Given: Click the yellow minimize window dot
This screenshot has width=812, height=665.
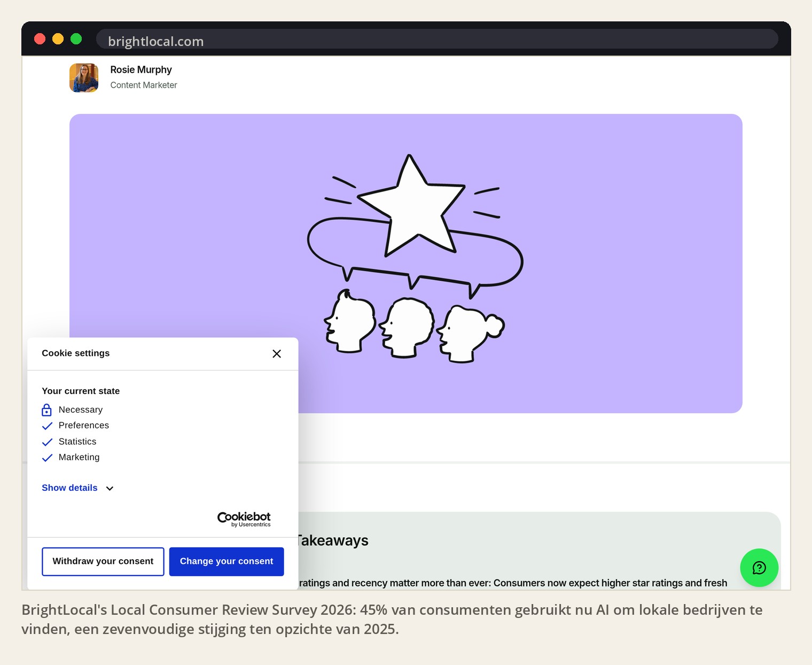Looking at the screenshot, I should coord(58,39).
